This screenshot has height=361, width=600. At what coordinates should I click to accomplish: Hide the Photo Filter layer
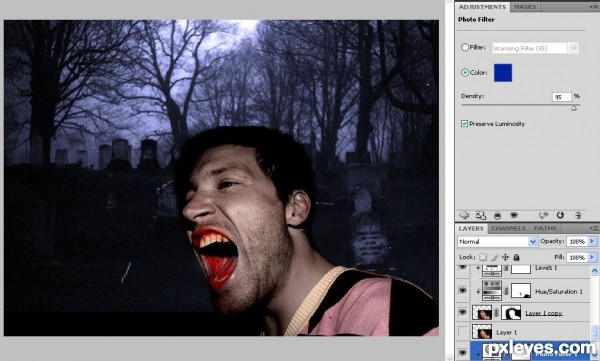tap(463, 352)
